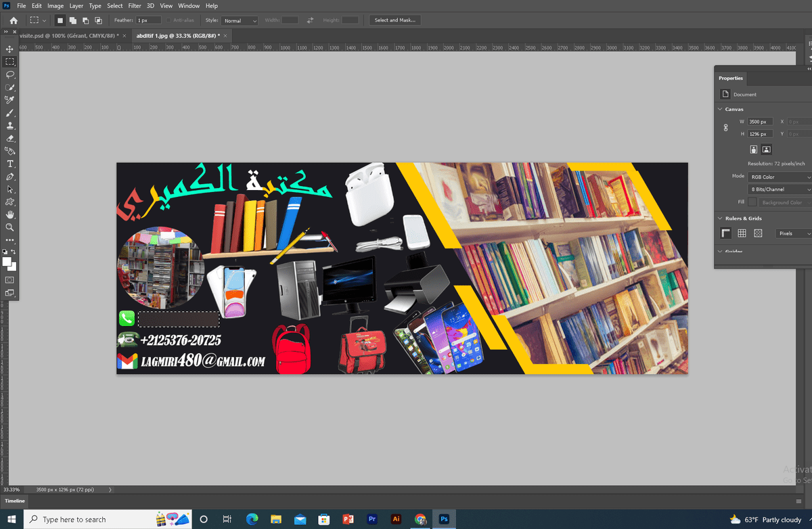Select the Brush tool
The height and width of the screenshot is (529, 812).
(x=10, y=113)
